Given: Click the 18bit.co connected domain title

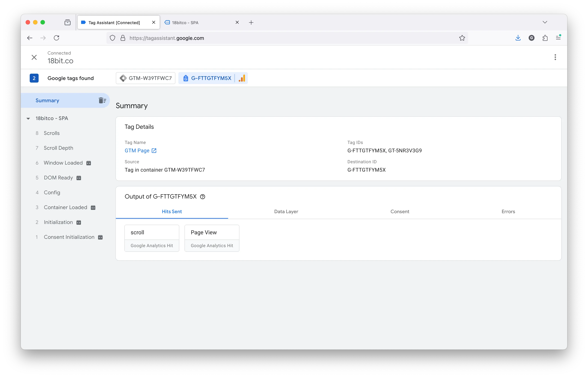Looking at the screenshot, I should click(61, 61).
